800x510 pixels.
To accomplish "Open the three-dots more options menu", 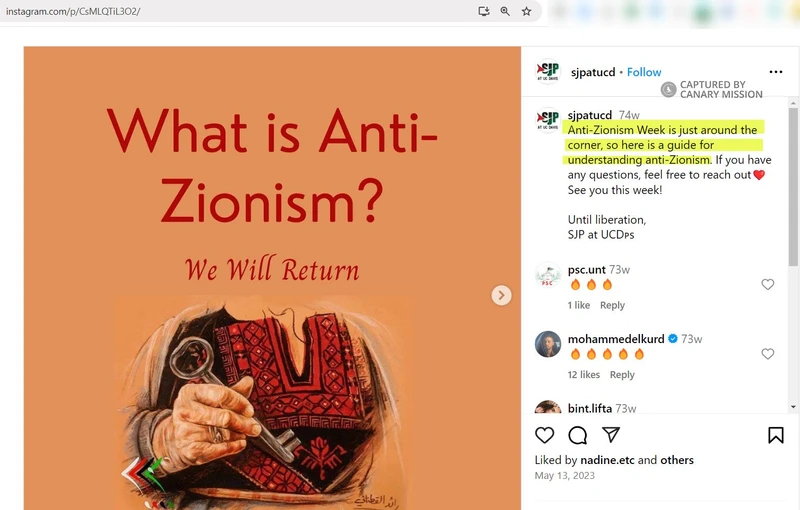I will click(x=776, y=72).
